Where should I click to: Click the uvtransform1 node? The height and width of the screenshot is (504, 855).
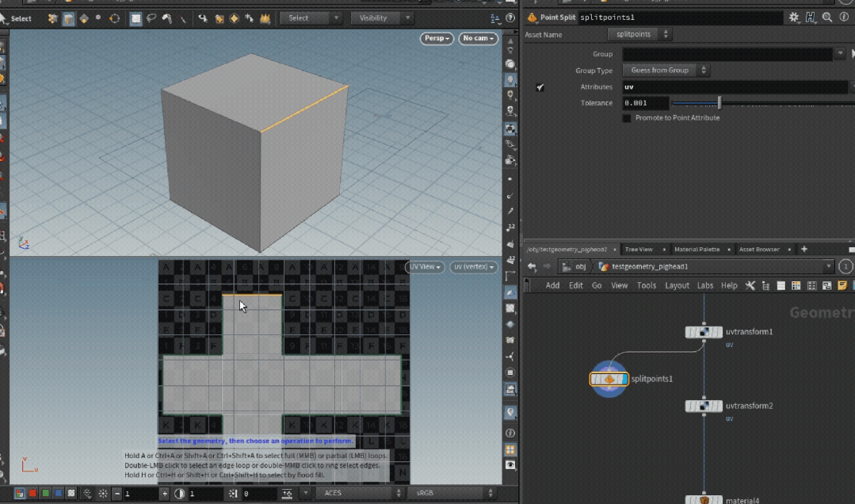click(704, 332)
